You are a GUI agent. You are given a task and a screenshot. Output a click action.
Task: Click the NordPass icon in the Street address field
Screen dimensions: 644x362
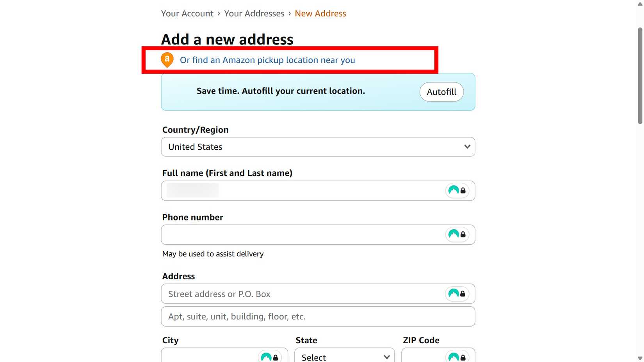tap(457, 294)
